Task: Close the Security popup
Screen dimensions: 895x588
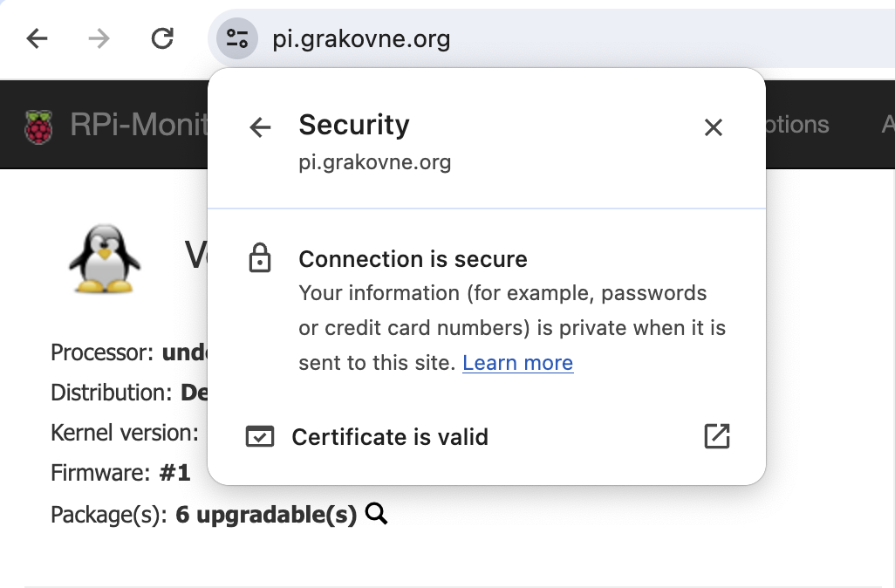Action: (714, 127)
